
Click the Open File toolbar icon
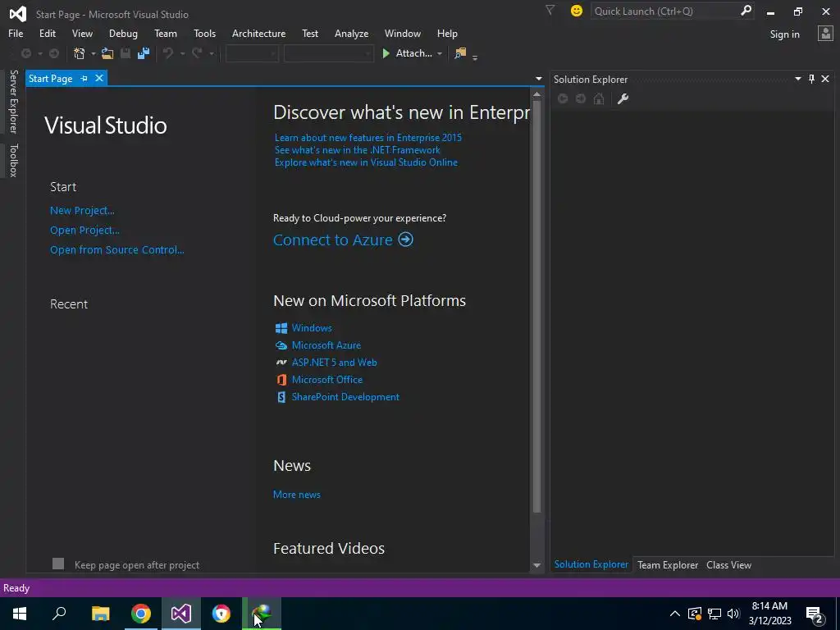coord(107,53)
